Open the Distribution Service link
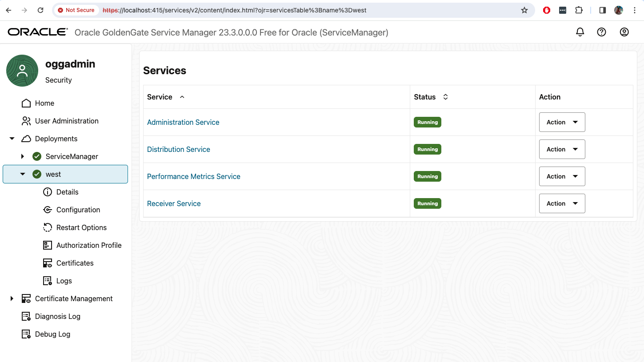 (x=178, y=149)
